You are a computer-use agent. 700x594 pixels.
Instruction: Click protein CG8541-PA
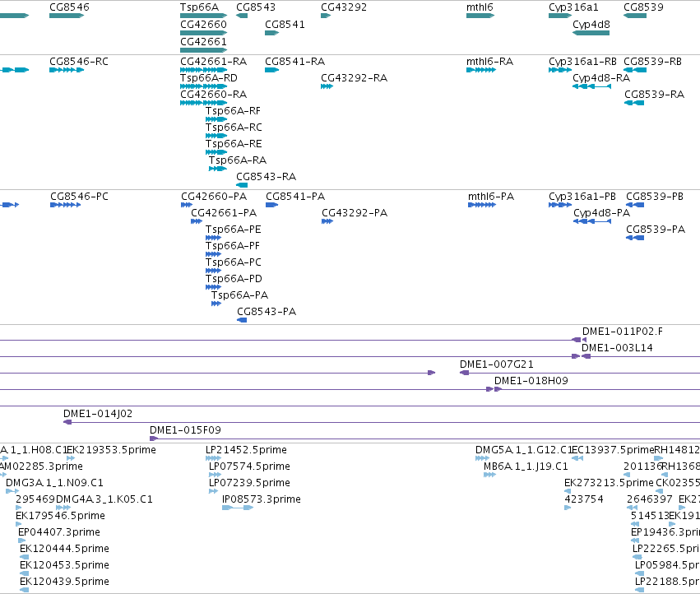(x=272, y=205)
